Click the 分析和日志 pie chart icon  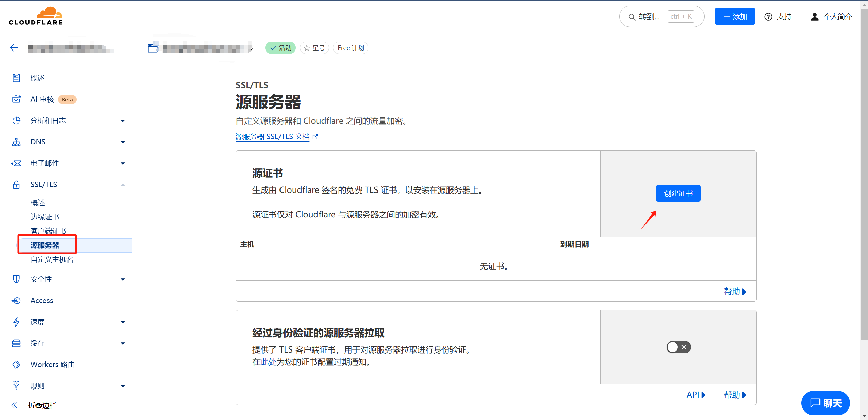pyautogui.click(x=16, y=120)
